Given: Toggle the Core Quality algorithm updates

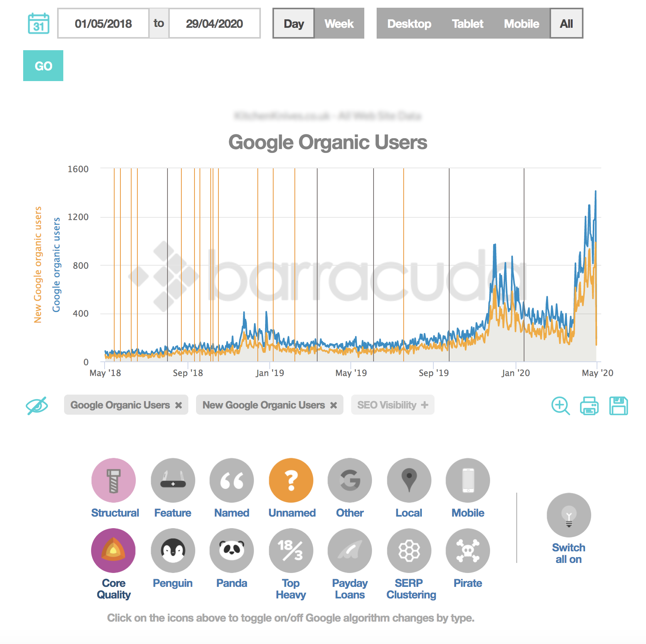Looking at the screenshot, I should click(x=113, y=551).
